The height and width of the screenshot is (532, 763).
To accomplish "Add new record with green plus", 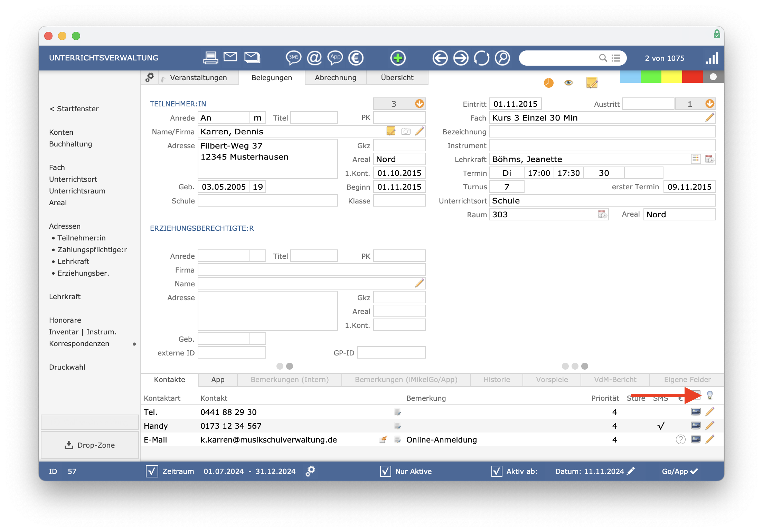I will (x=398, y=58).
